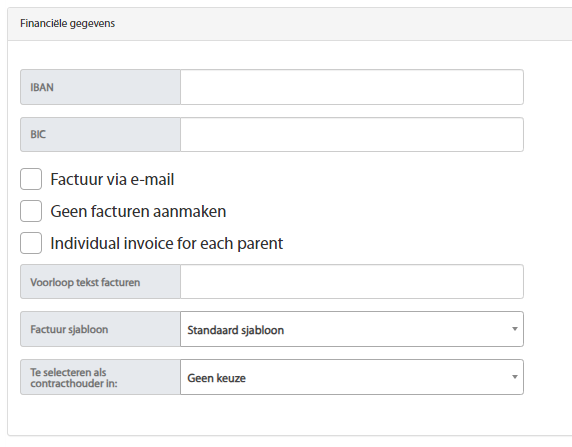Screen dimensions: 572x447
Task: Click Individual invoice for each parent text
Action: point(167,243)
